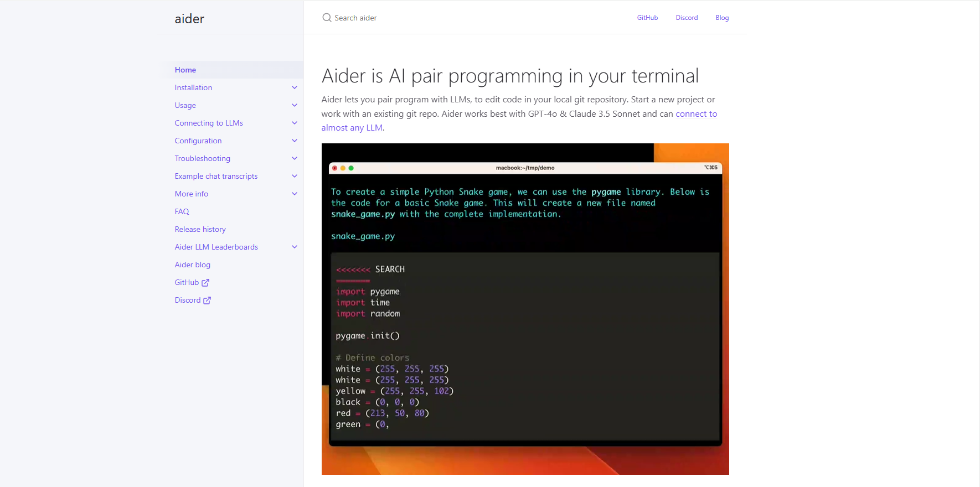Viewport: 980px width, 487px height.
Task: Open Example chat transcripts page
Action: (216, 176)
